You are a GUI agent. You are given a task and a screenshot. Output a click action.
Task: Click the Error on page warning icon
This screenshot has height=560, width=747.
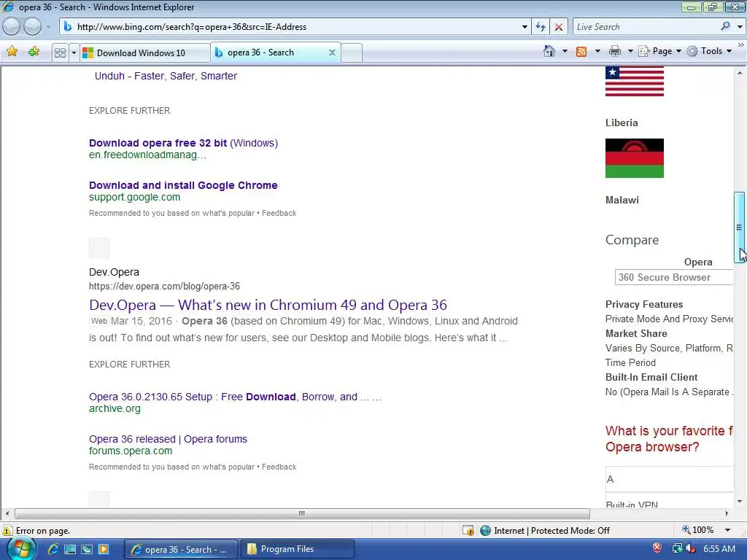click(x=7, y=531)
